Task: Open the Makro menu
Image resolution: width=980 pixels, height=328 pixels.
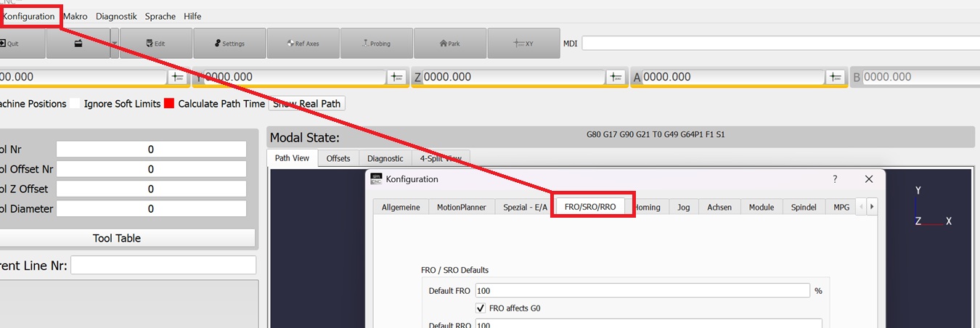Action: (x=75, y=16)
